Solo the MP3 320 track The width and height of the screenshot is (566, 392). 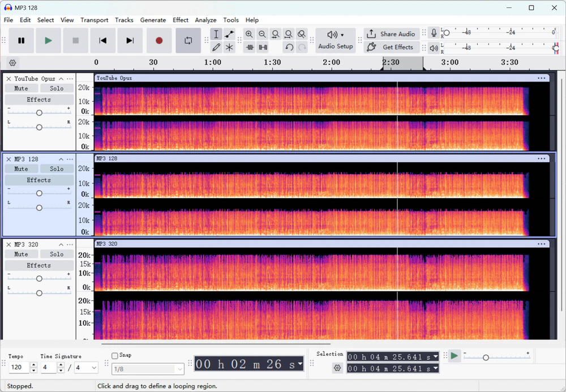(x=57, y=254)
